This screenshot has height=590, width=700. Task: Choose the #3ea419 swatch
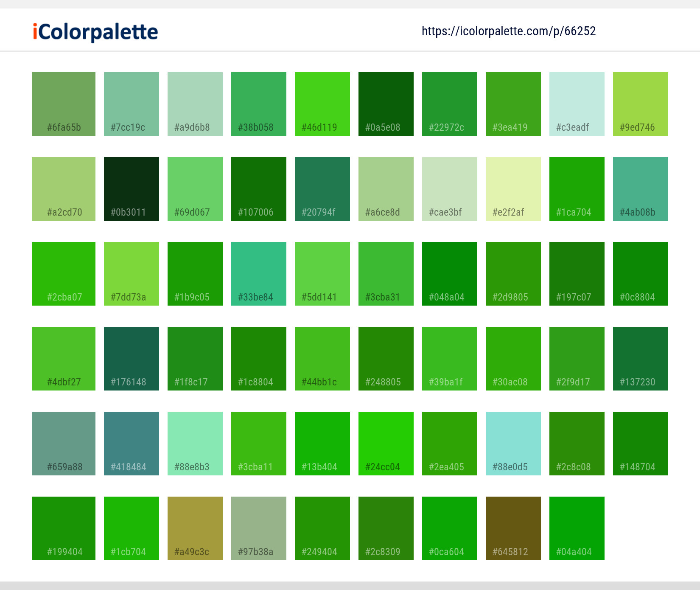coord(513,104)
